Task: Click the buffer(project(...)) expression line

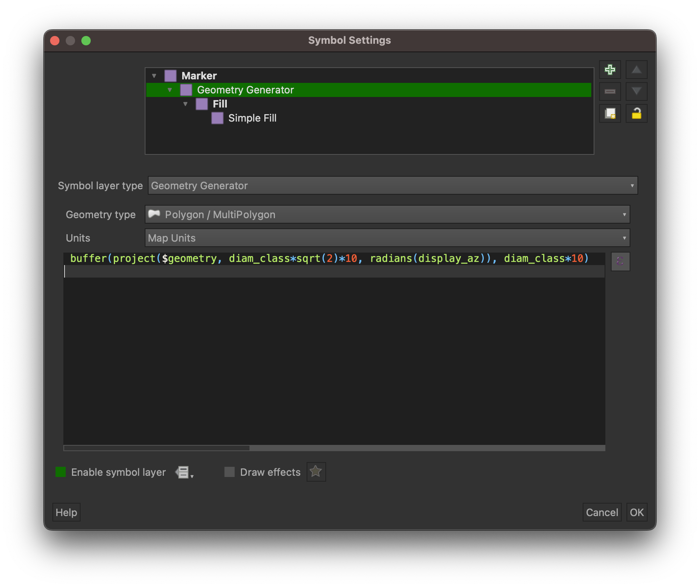Action: click(x=329, y=258)
